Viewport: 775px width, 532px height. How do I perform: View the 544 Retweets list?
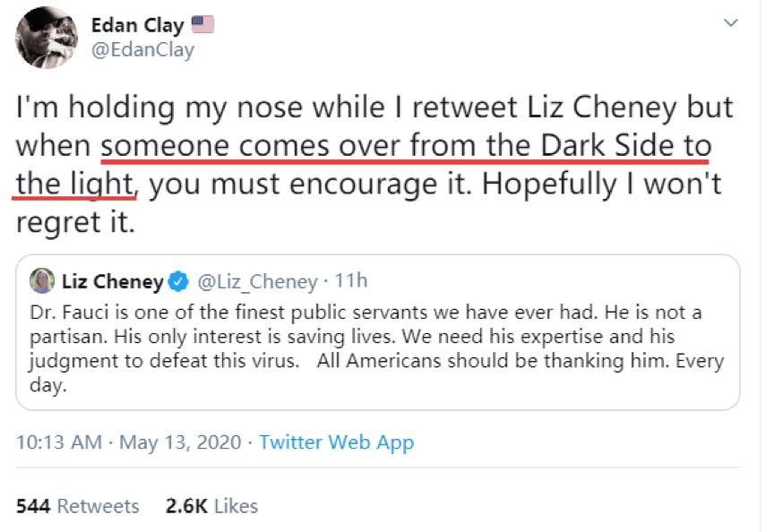pyautogui.click(x=78, y=506)
